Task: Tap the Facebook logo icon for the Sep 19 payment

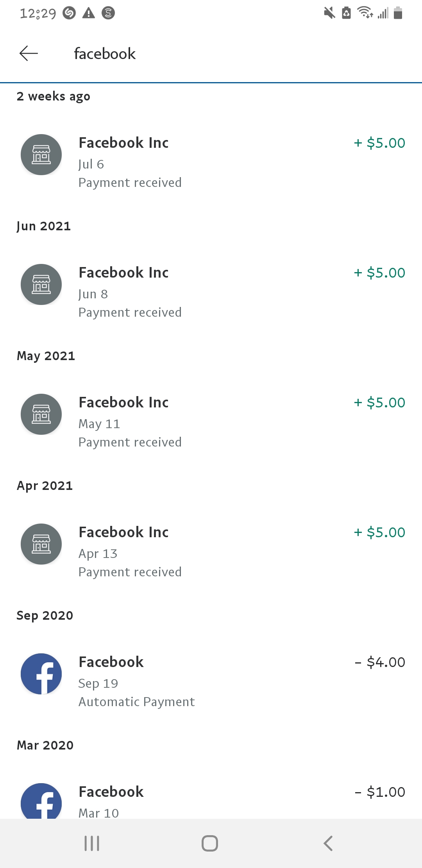Action: tap(41, 673)
